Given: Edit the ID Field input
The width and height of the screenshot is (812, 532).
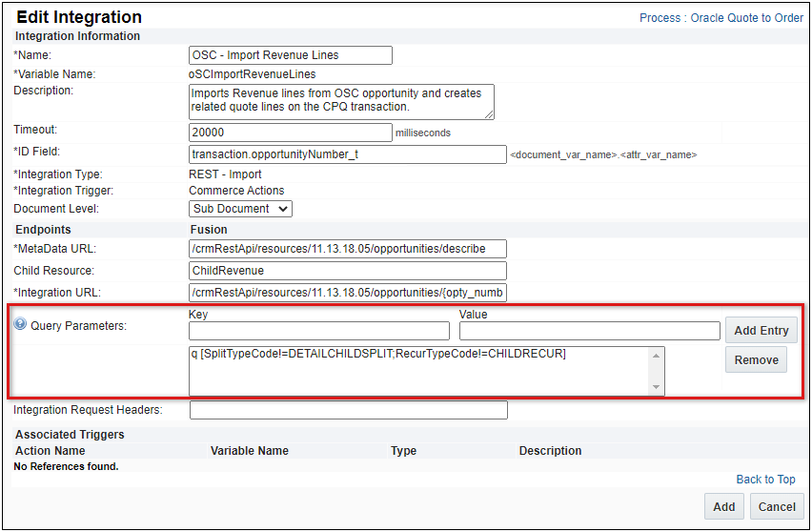Looking at the screenshot, I should tap(348, 154).
